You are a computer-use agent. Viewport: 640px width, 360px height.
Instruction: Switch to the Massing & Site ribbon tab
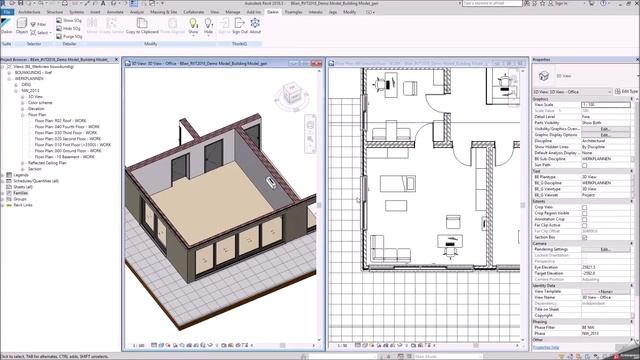[x=164, y=12]
